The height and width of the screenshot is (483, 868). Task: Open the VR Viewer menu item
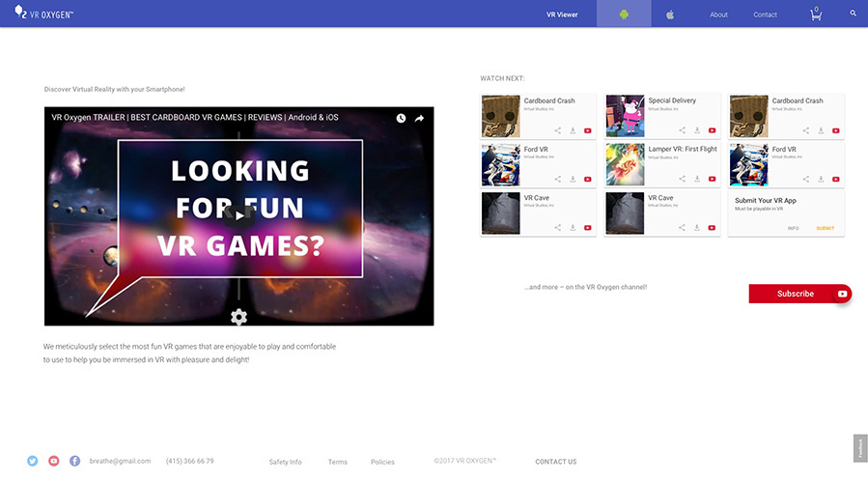pyautogui.click(x=562, y=14)
